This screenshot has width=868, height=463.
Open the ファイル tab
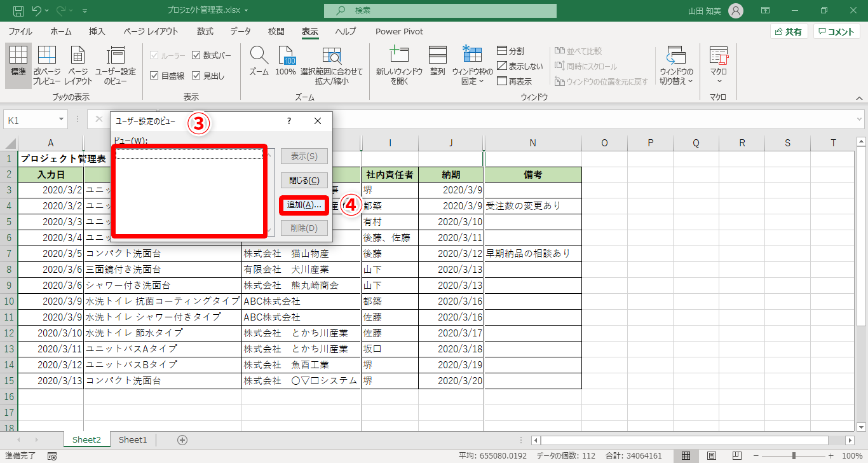pos(20,31)
